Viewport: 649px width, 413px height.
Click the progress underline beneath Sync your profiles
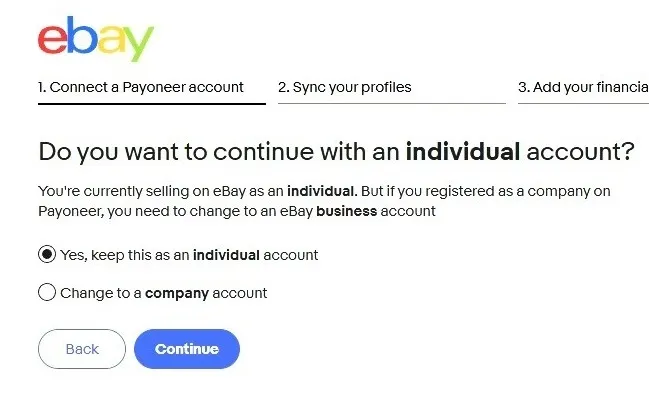391,103
